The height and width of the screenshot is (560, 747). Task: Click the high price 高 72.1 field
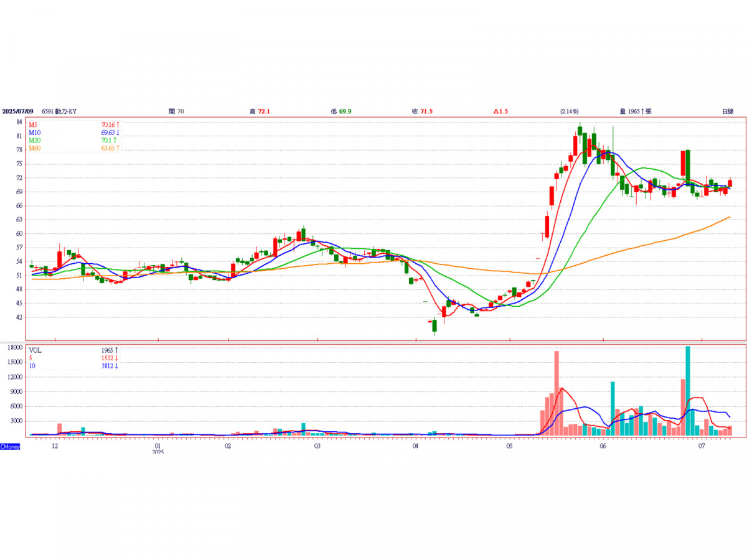click(x=260, y=111)
